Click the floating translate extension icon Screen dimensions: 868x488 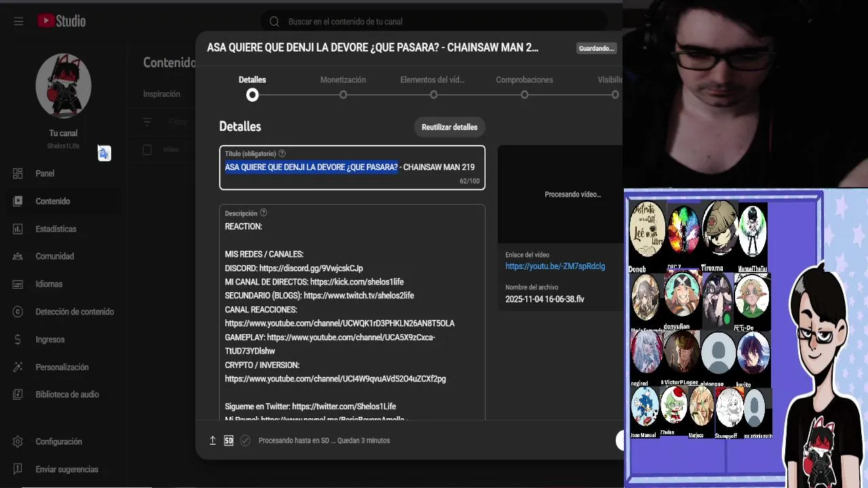[x=104, y=153]
